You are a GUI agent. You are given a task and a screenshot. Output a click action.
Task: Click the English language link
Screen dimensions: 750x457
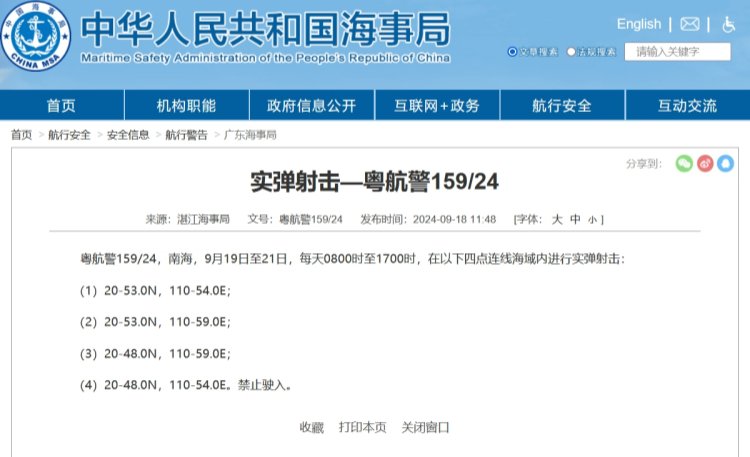pyautogui.click(x=639, y=24)
